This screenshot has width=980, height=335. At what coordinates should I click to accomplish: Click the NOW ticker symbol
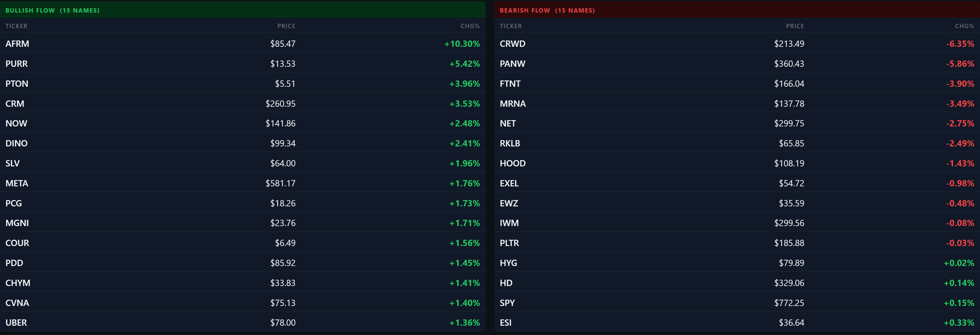tap(16, 123)
